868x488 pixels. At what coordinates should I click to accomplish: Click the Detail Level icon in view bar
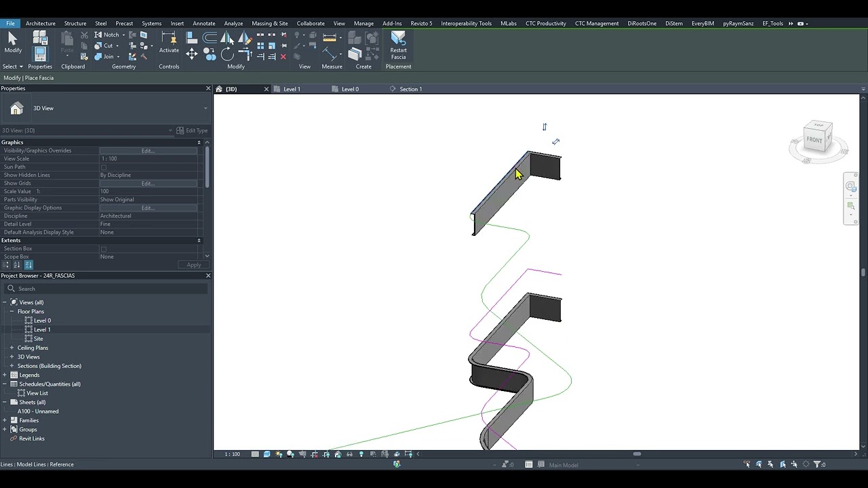coord(255,454)
